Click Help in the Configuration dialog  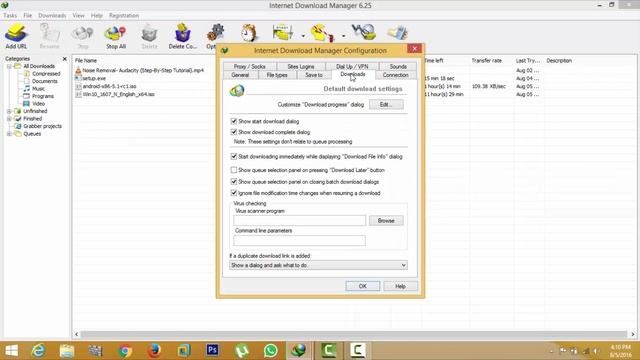pyautogui.click(x=400, y=286)
